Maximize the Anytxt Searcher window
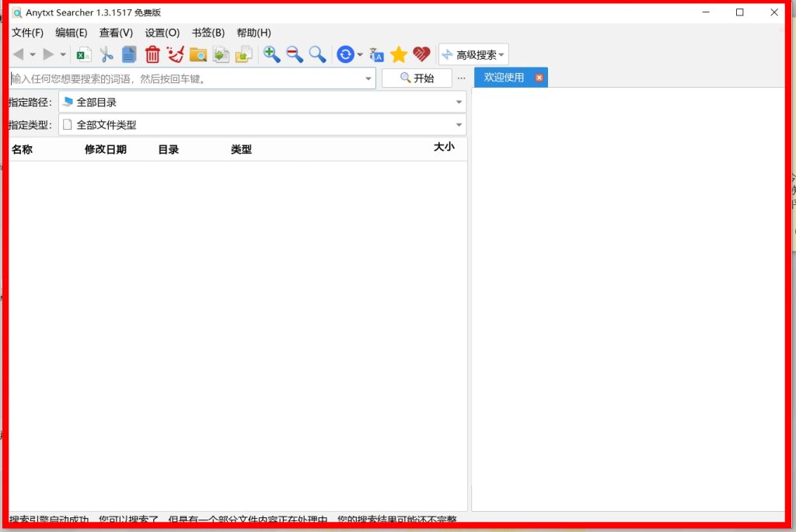 (x=740, y=12)
